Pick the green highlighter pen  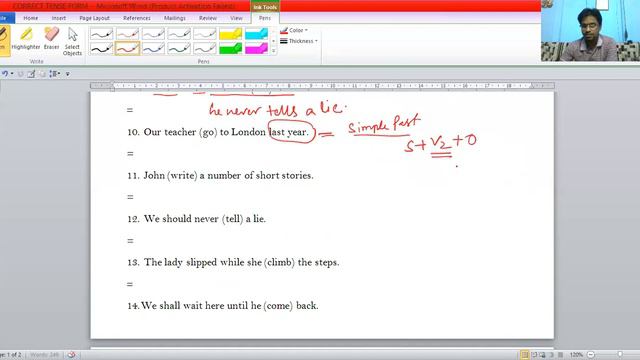point(231,49)
